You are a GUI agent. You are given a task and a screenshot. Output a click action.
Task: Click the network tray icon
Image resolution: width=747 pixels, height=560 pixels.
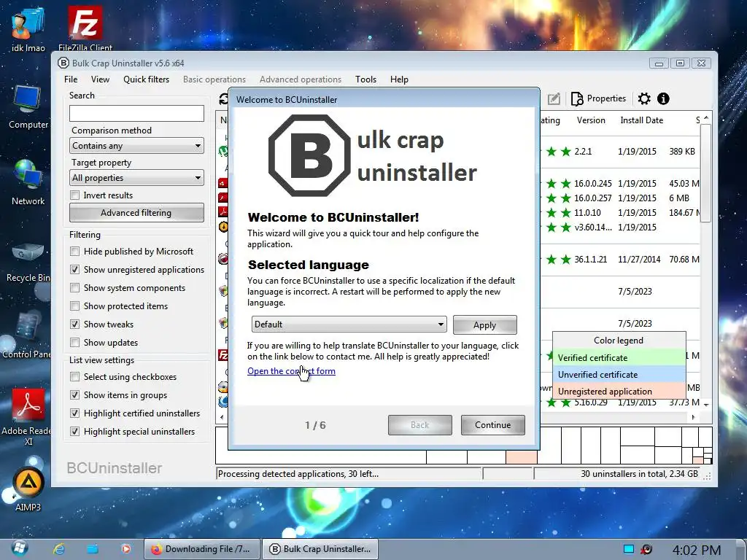click(x=629, y=549)
